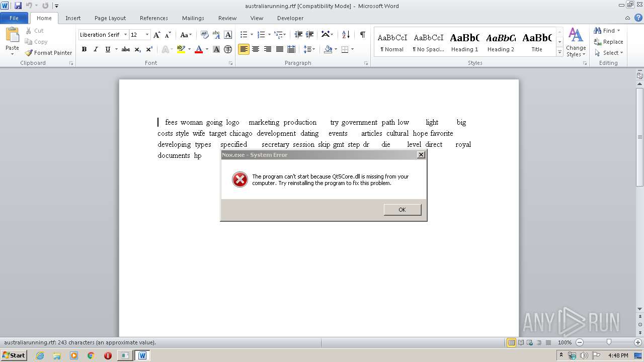Viewport: 644px width, 362px height.
Task: Shrink the font size
Action: [168, 35]
